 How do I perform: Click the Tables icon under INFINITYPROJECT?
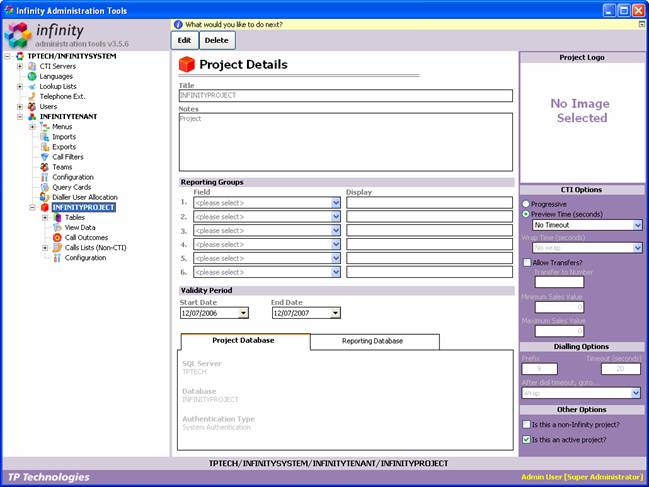pos(58,218)
